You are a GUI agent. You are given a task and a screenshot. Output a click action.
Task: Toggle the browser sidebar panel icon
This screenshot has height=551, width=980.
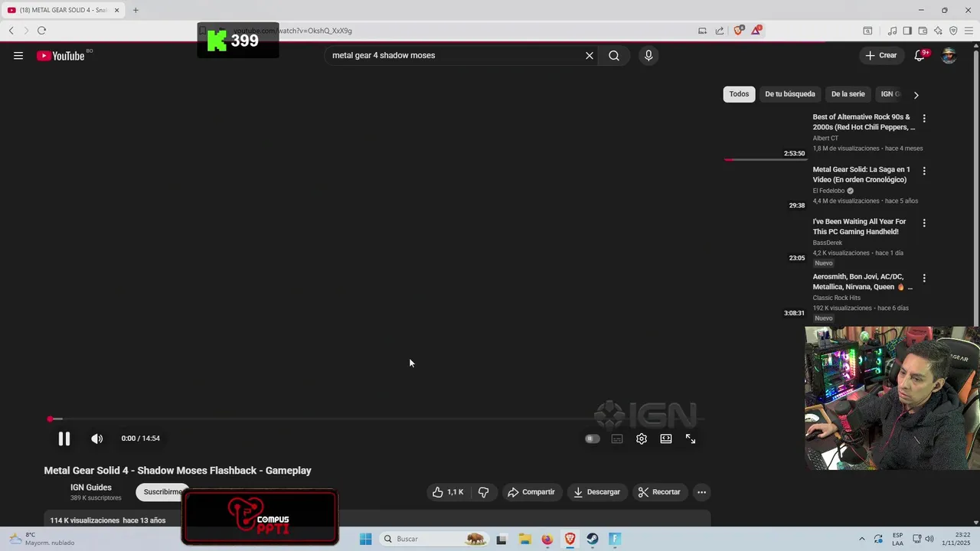(907, 31)
